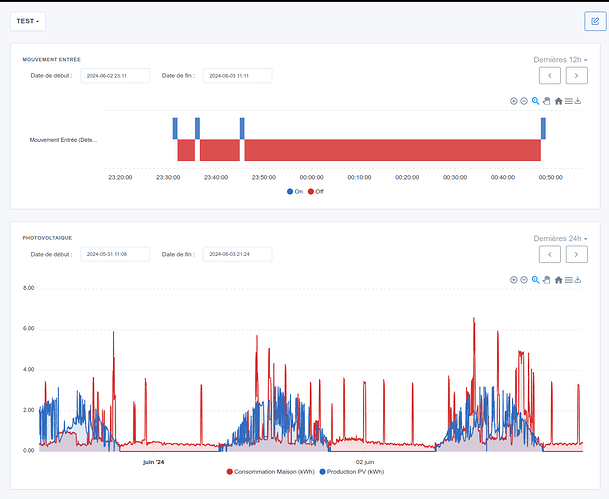Viewport: 609px width, 499px height.
Task: Hide Consommation Maison series via legend
Action: 270,471
